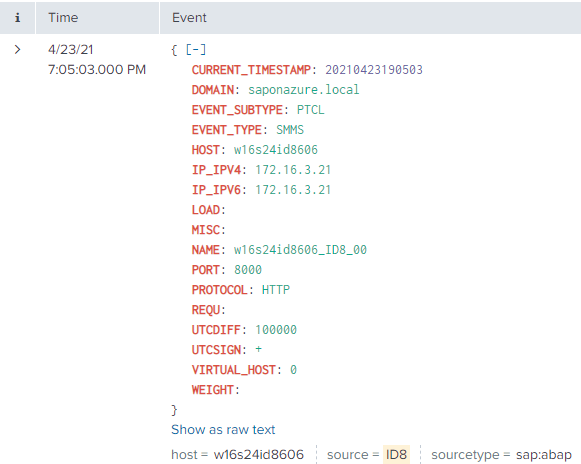Click the highlighted source value ID8
Viewport: 581px width, 464px height.
pyautogui.click(x=396, y=454)
